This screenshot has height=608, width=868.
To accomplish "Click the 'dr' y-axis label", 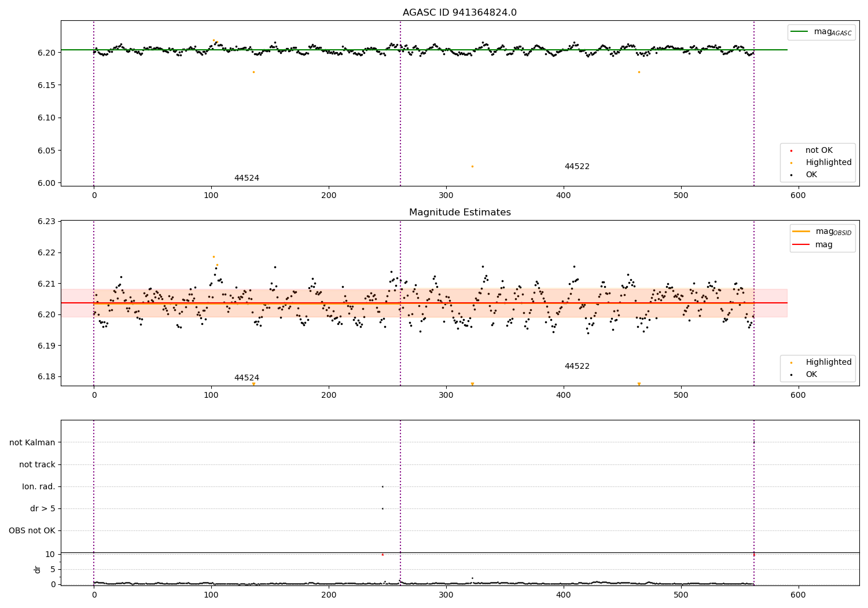I will 38,569.
